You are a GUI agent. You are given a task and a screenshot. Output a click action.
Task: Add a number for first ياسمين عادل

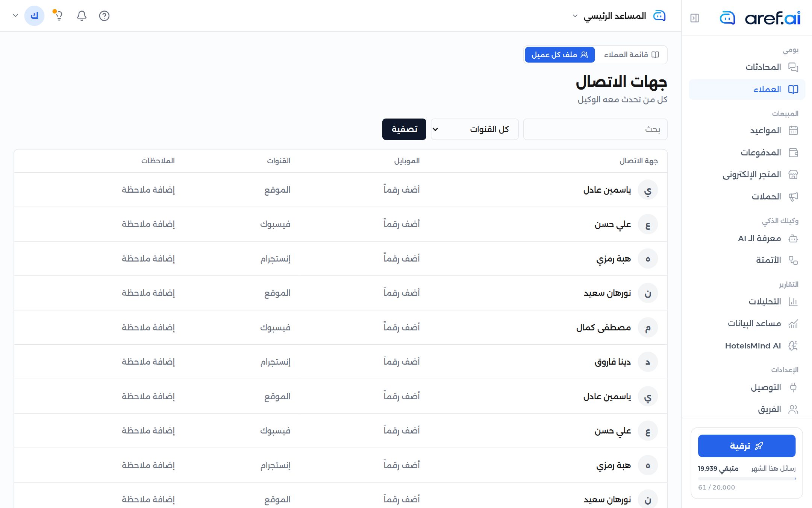pos(401,190)
